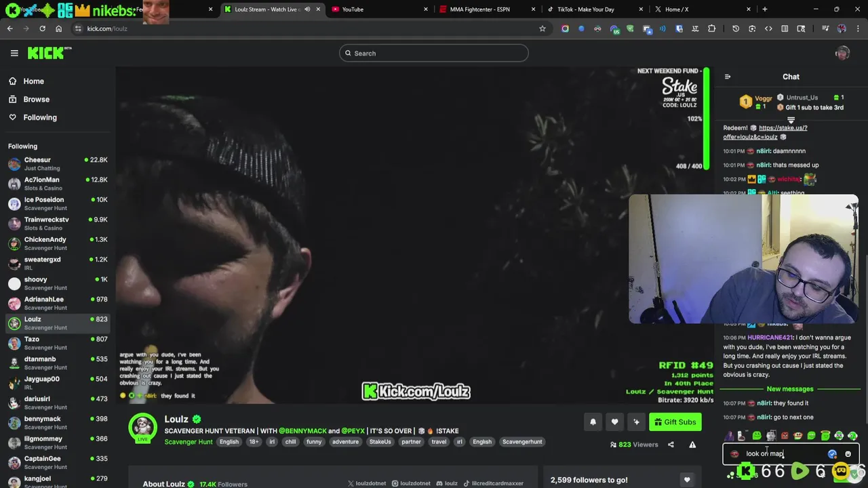Click the blue checkmark badge icon in the chat input
868x488 pixels.
(x=832, y=454)
